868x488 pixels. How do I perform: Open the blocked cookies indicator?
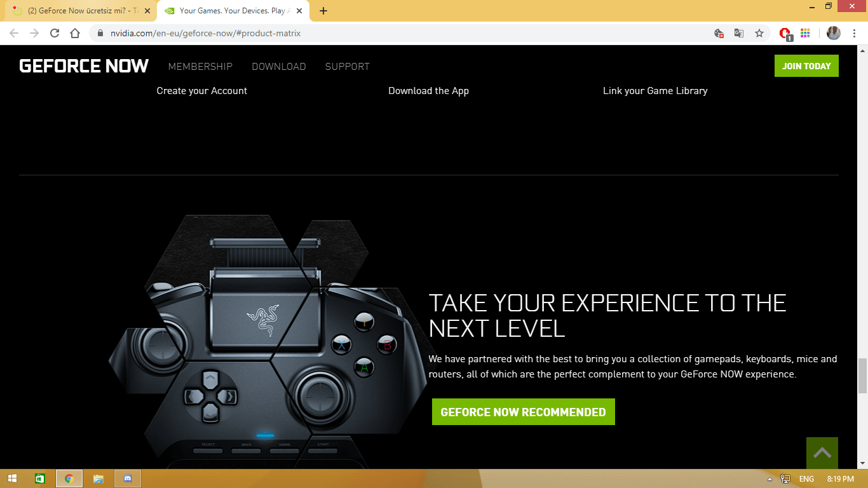[x=719, y=33]
